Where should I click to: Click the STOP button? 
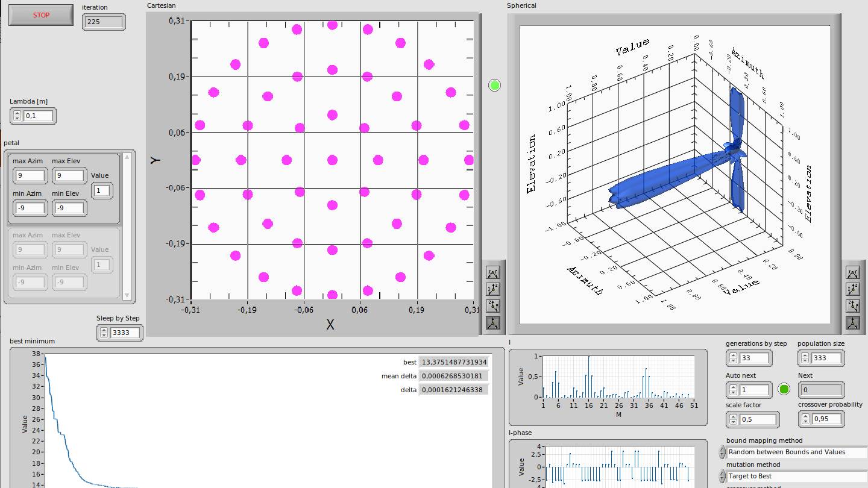click(x=42, y=15)
